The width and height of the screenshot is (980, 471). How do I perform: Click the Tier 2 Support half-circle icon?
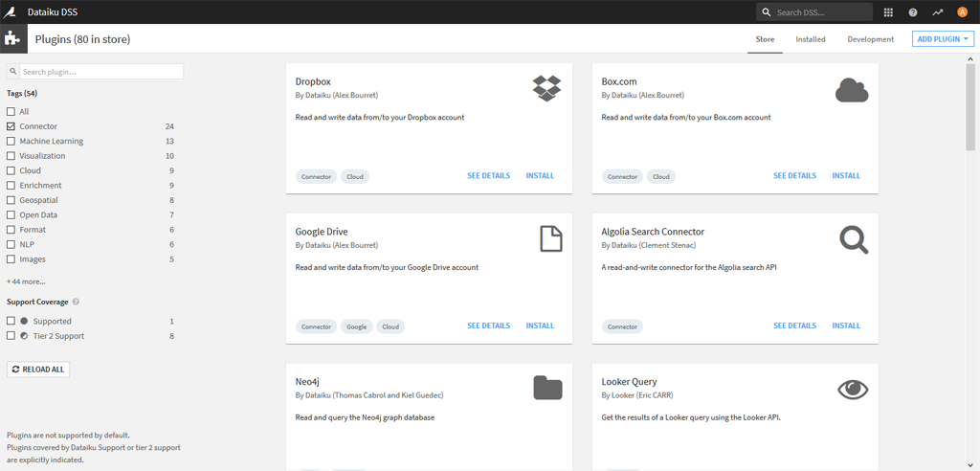[x=24, y=336]
